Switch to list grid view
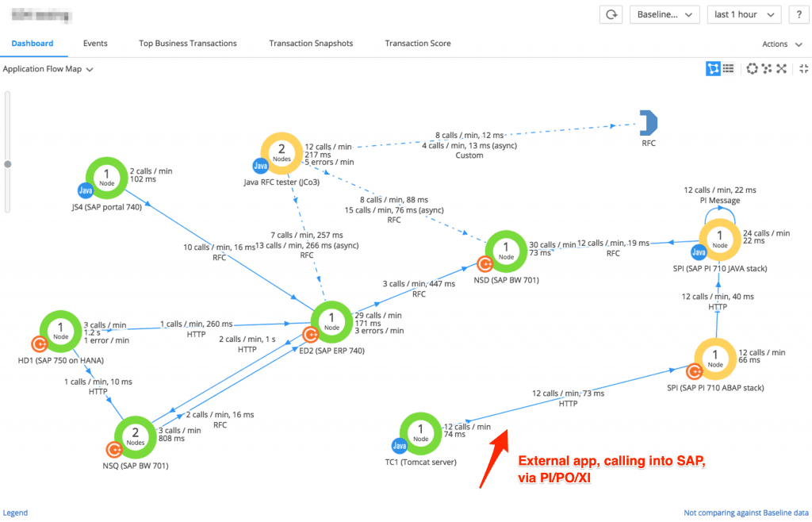The height and width of the screenshot is (522, 812). pyautogui.click(x=728, y=69)
